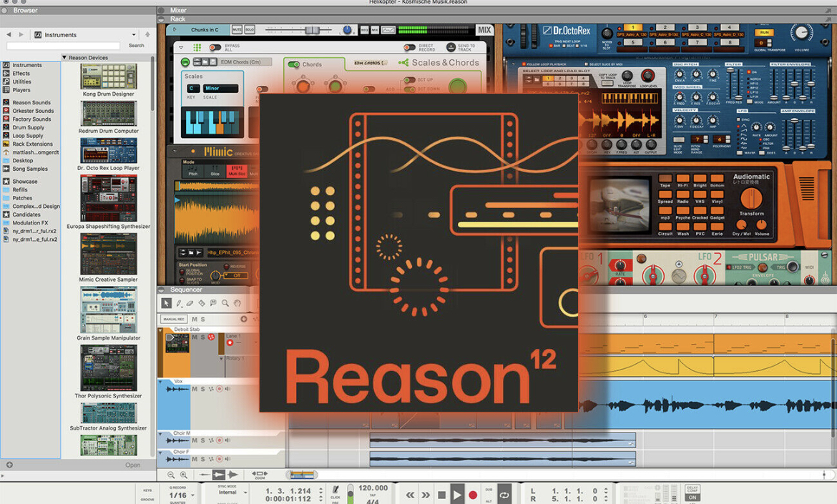Toggle the Loop button in transport
Viewport: 837px width, 504px height.
pyautogui.click(x=504, y=495)
